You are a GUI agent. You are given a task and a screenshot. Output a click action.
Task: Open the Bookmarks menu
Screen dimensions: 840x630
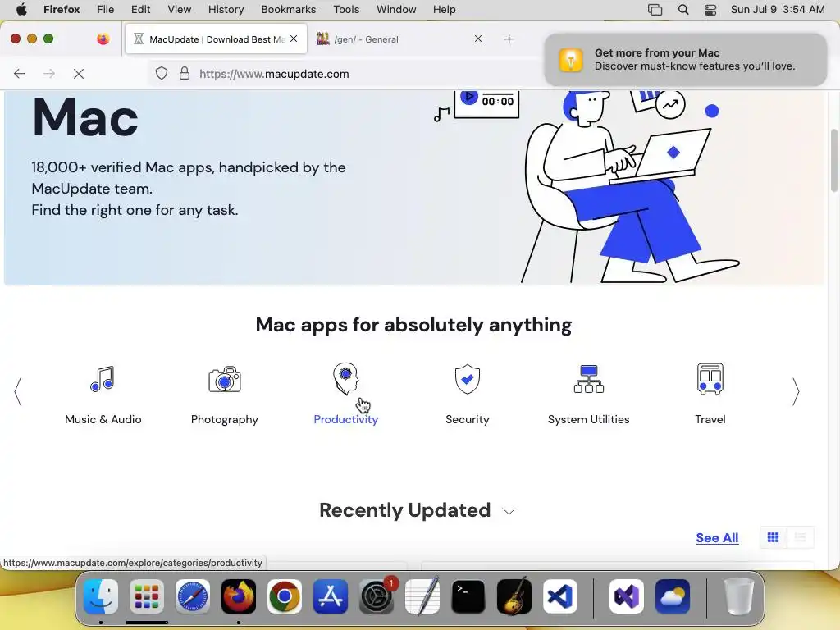pyautogui.click(x=288, y=10)
